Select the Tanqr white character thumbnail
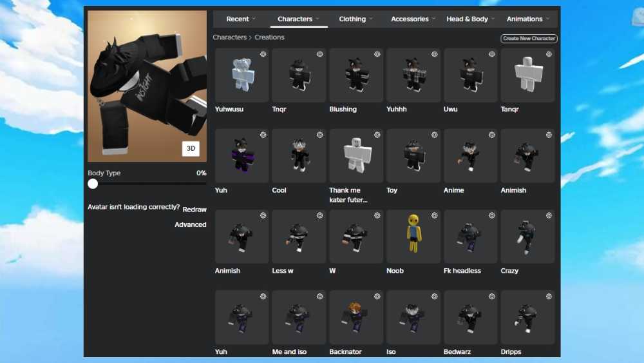644x363 pixels. pos(527,75)
